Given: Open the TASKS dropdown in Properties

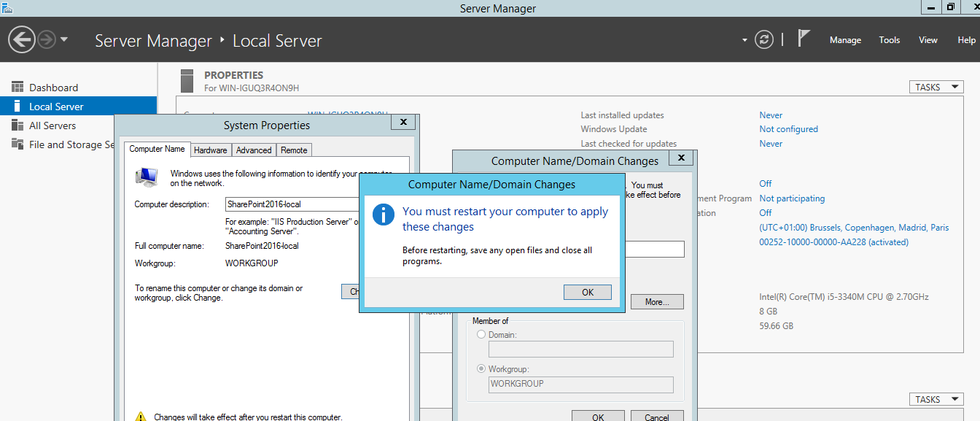Looking at the screenshot, I should click(x=936, y=87).
